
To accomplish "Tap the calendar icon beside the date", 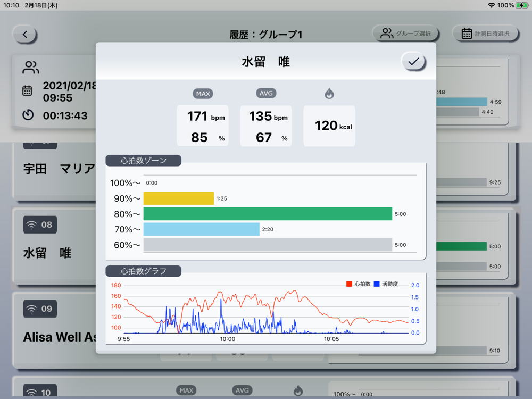I will (27, 91).
